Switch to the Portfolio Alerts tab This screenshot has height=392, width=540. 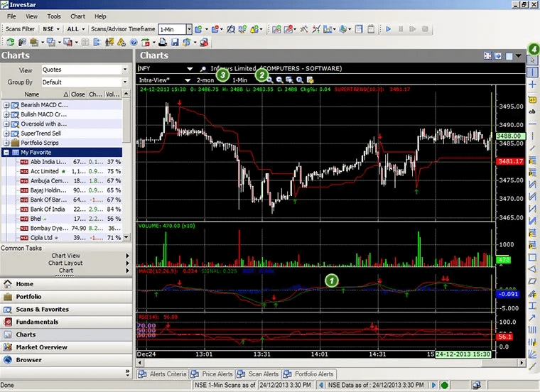[309, 374]
